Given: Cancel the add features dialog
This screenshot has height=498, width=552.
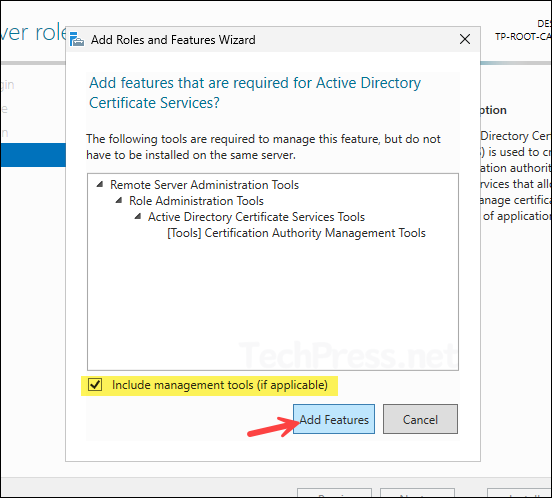Looking at the screenshot, I should point(420,419).
